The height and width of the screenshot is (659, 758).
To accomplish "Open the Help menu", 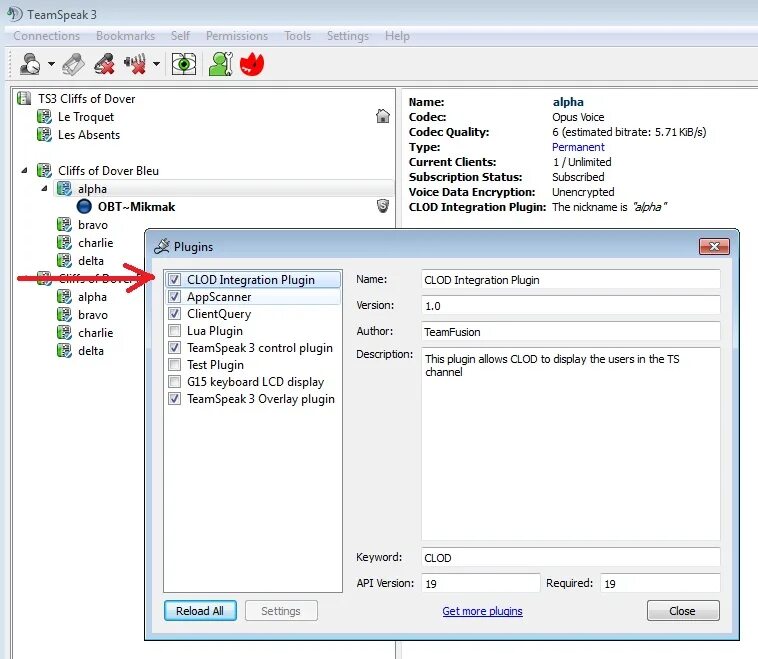I will click(x=397, y=36).
